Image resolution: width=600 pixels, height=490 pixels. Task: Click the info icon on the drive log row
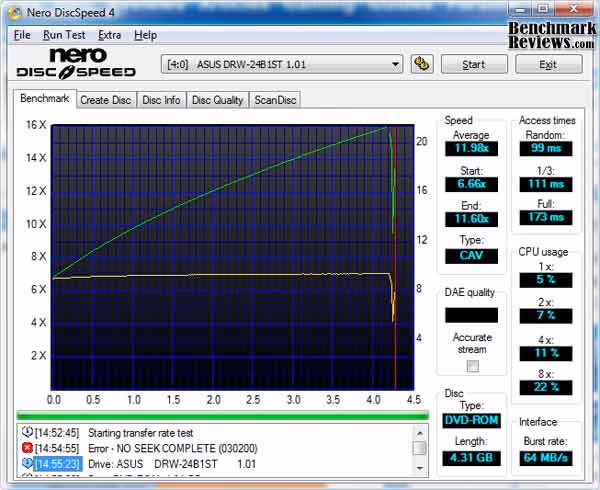pyautogui.click(x=27, y=463)
